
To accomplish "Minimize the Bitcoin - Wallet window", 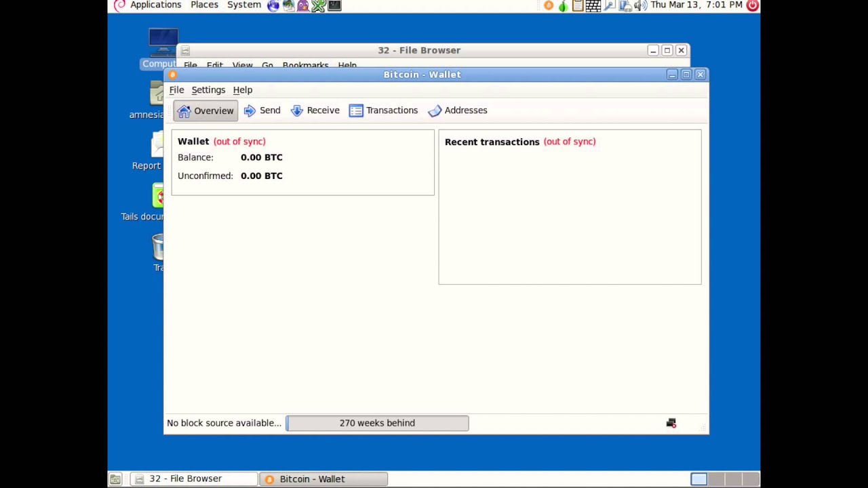I will tap(672, 75).
